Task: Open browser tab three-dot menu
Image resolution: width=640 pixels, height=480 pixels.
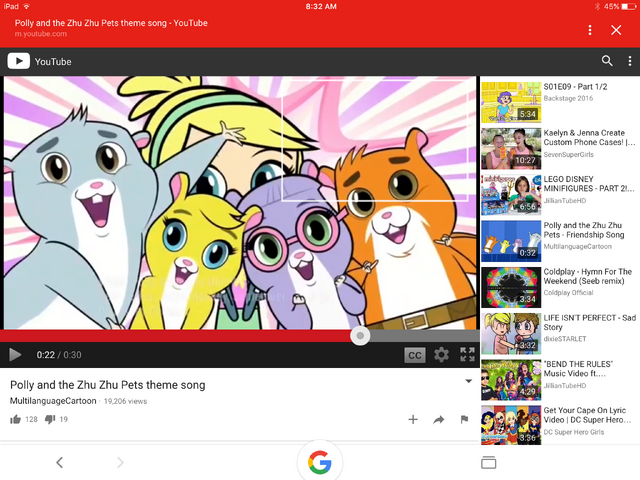Action: (590, 30)
